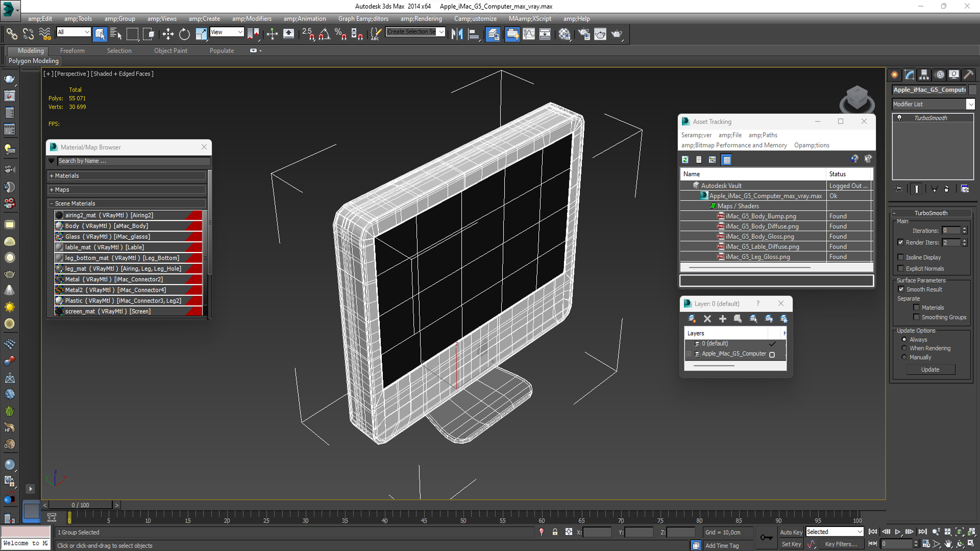Click the Mirror tool icon

[457, 34]
